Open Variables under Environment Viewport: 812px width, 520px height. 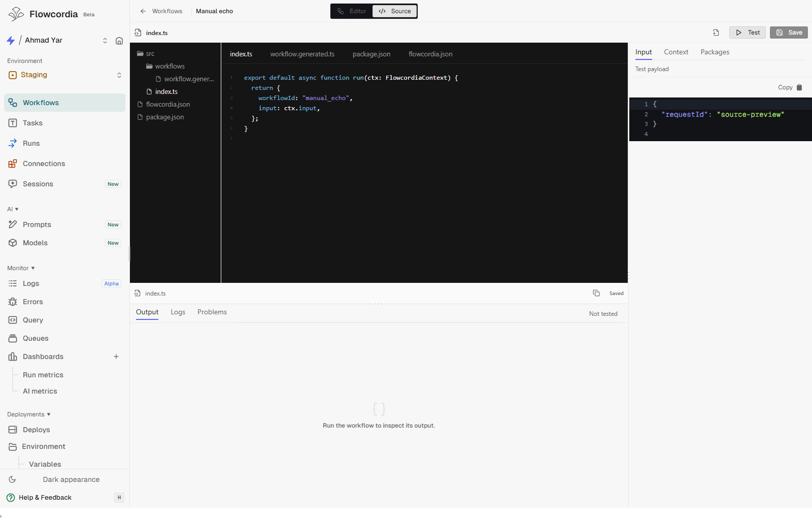tap(45, 464)
